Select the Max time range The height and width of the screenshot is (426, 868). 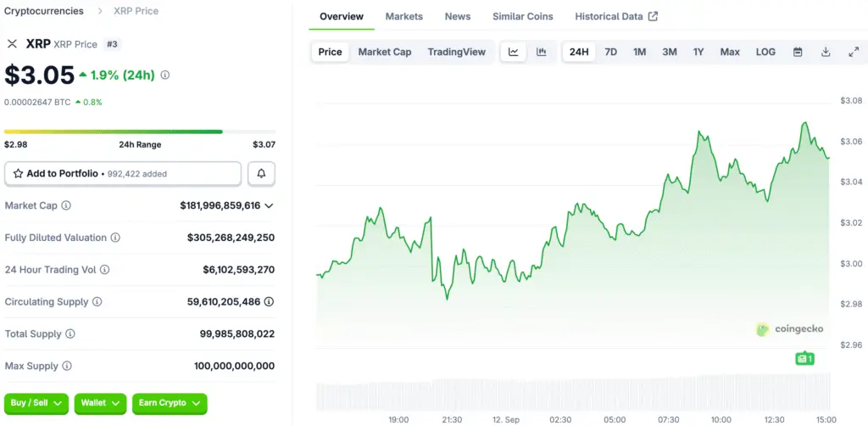click(x=730, y=52)
